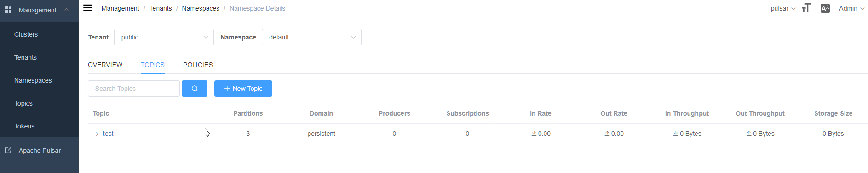Viewport: 868px width, 173px height.
Task: Collapse the Management sidebar section arrow
Action: pyautogui.click(x=67, y=10)
